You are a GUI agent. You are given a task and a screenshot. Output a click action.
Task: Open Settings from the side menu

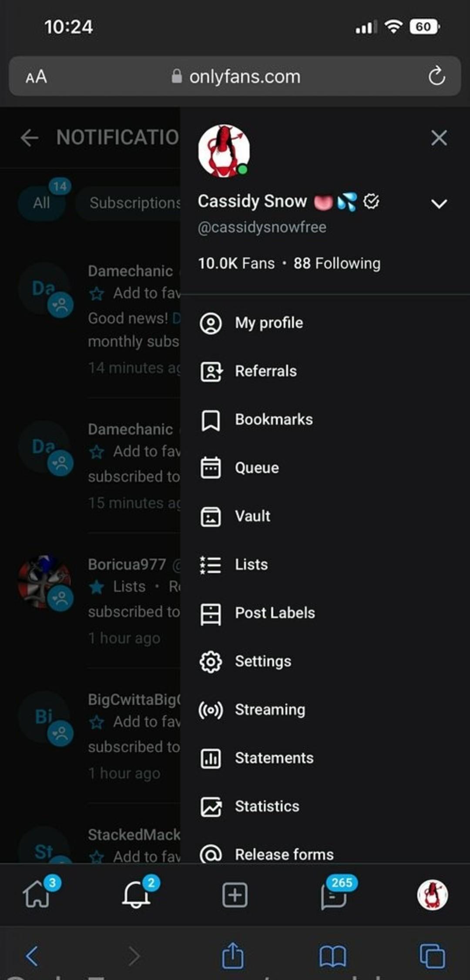point(263,661)
